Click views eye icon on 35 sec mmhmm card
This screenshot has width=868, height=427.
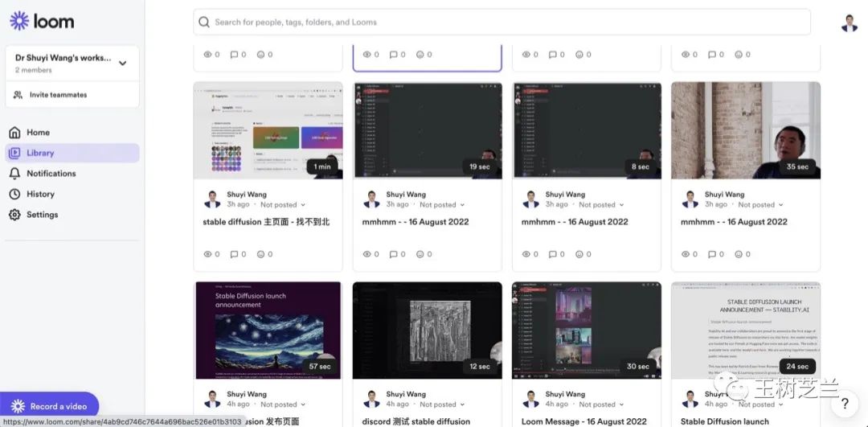pos(686,254)
